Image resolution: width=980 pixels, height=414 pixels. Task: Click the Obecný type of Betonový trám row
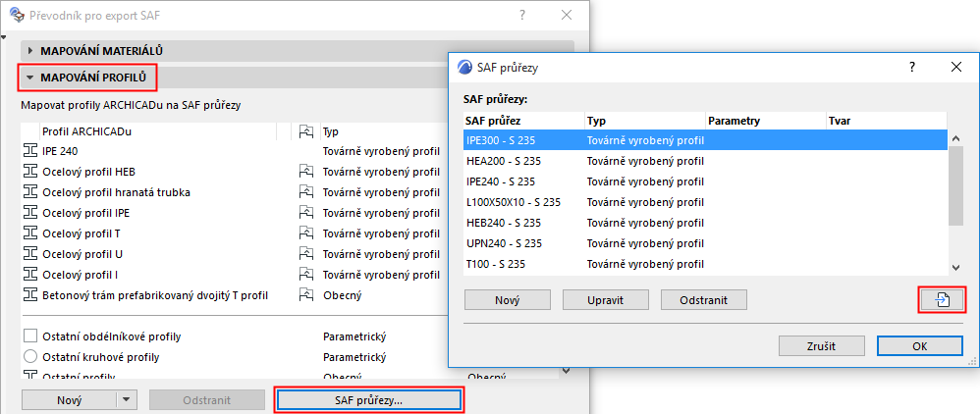pyautogui.click(x=342, y=294)
